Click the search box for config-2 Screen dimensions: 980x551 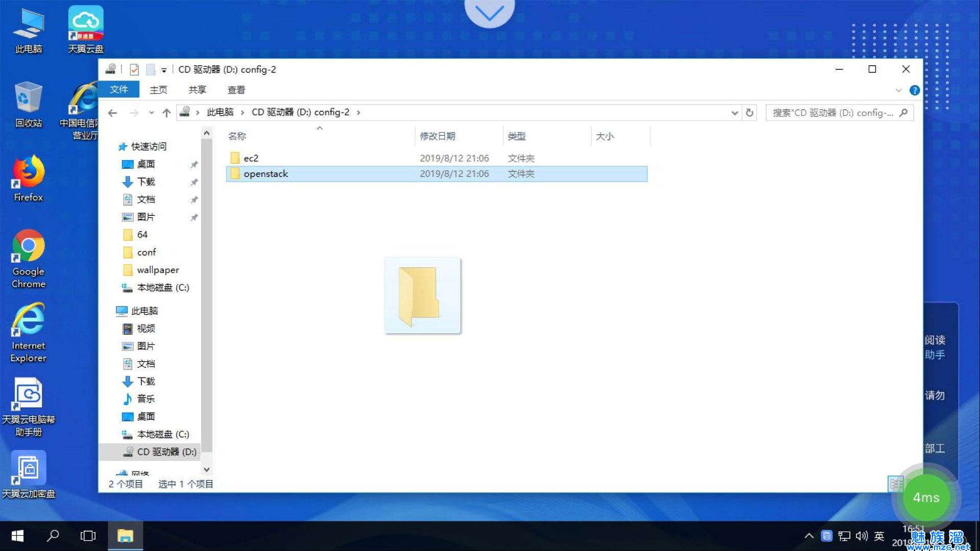click(832, 113)
